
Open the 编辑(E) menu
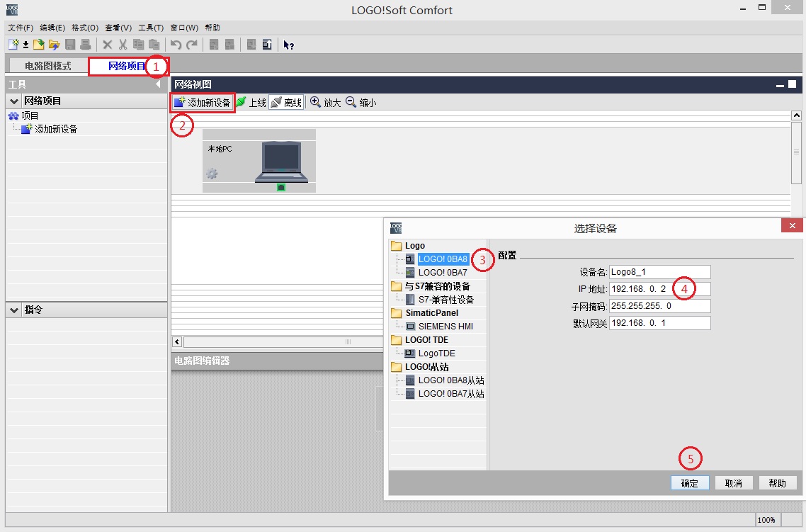tap(52, 28)
